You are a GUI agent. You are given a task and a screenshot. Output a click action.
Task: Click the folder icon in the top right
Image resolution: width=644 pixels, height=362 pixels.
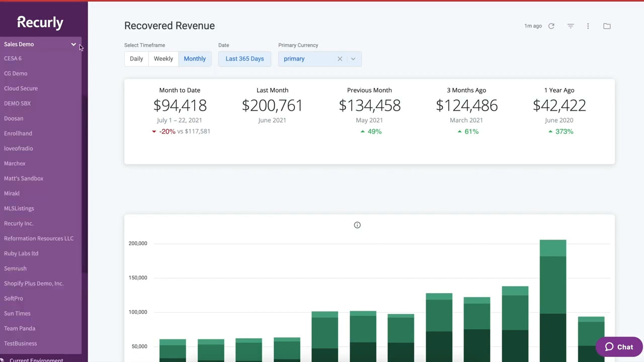tap(607, 26)
